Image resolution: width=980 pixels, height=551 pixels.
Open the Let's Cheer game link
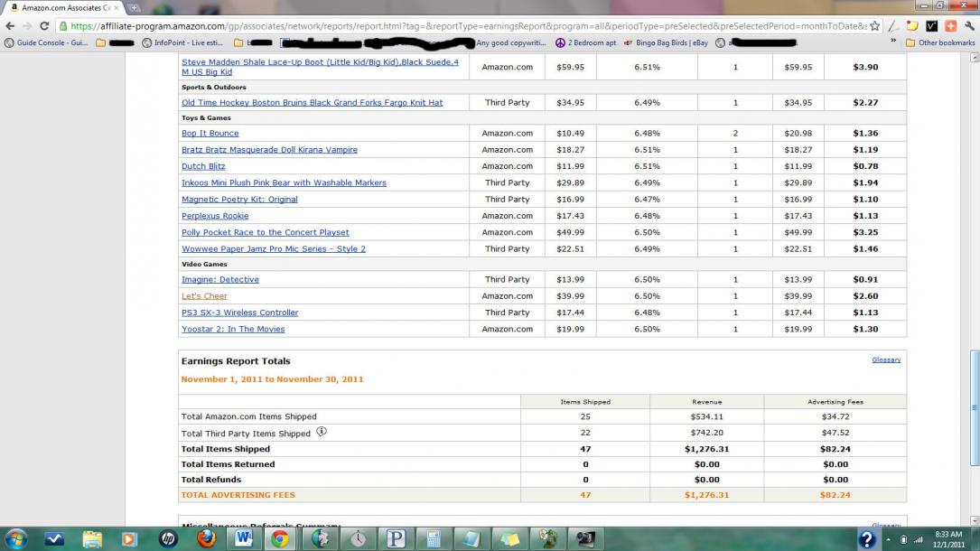click(x=204, y=296)
